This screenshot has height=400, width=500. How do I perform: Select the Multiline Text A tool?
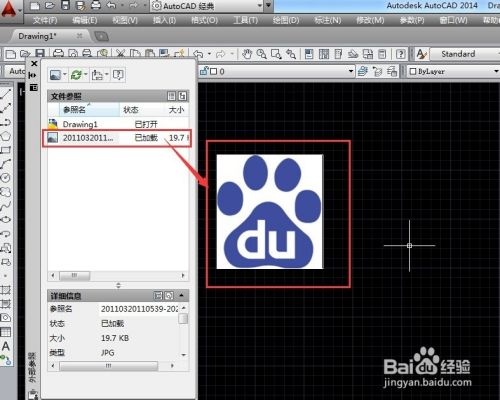coord(6,346)
